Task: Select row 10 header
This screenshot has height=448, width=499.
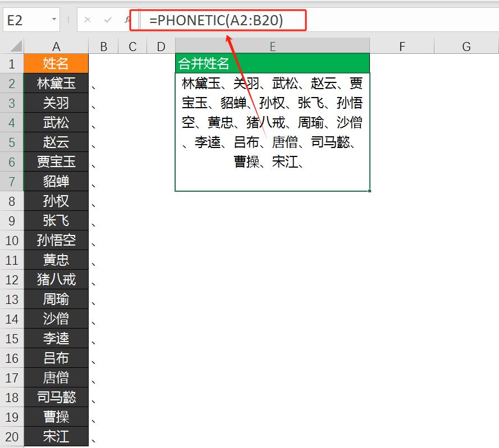Action: [x=12, y=241]
